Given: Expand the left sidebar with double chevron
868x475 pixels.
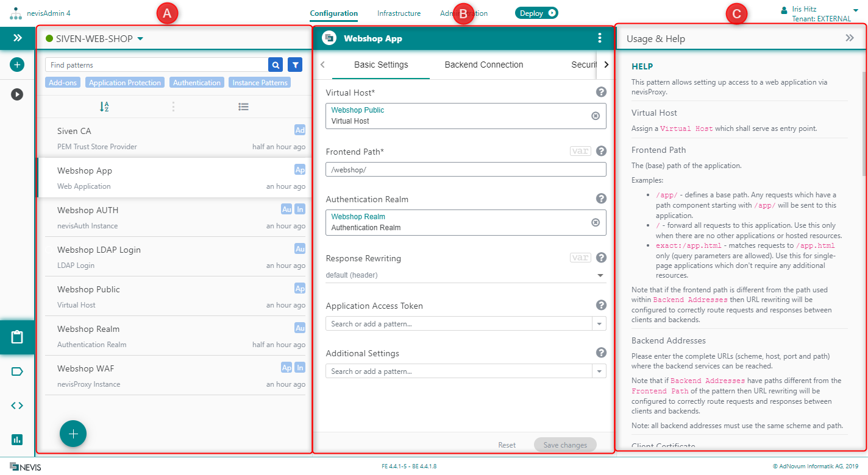Looking at the screenshot, I should click(x=17, y=38).
